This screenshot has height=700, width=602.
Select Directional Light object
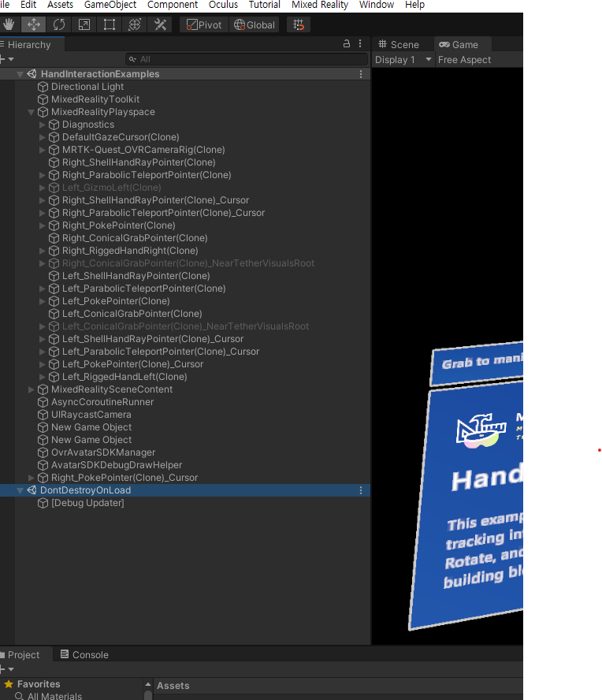87,87
